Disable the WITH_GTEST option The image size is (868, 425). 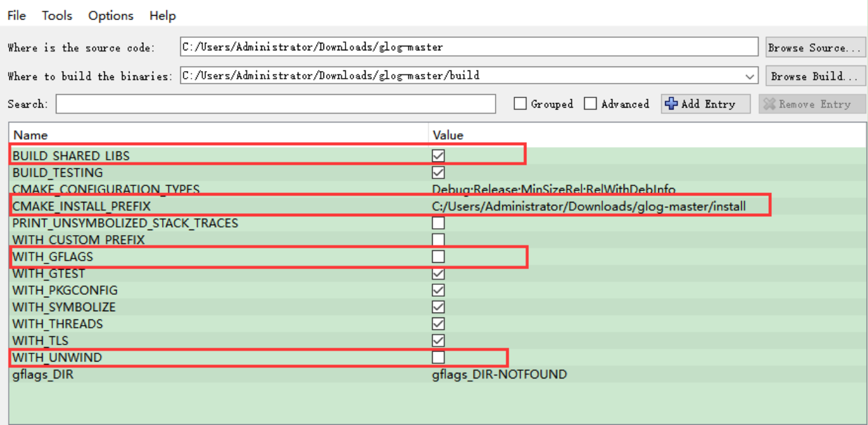438,273
